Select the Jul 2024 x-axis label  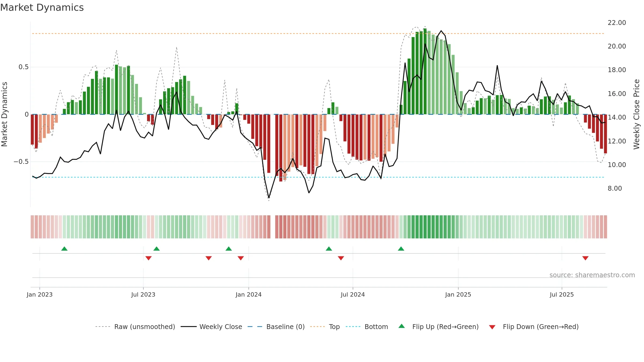point(353,294)
